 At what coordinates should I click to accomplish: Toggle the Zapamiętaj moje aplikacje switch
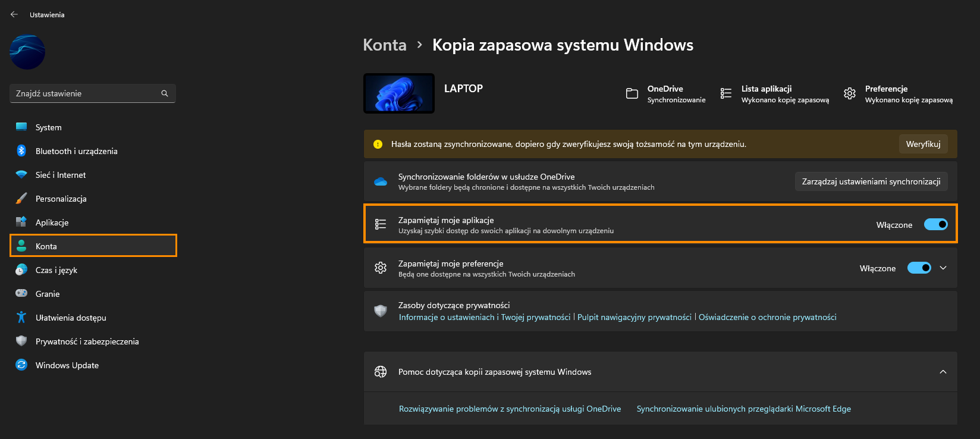[x=935, y=224]
